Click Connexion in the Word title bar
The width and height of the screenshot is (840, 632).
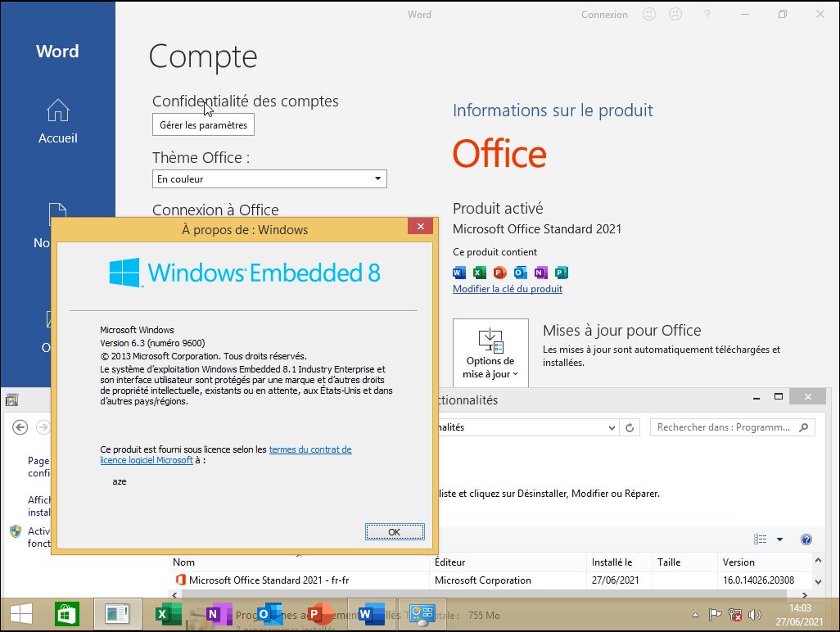coord(604,15)
